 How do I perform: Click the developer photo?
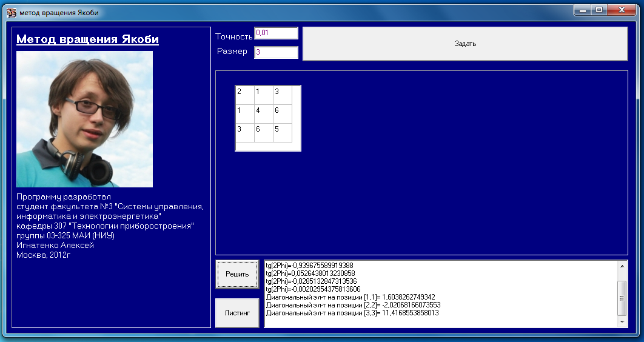tap(85, 119)
